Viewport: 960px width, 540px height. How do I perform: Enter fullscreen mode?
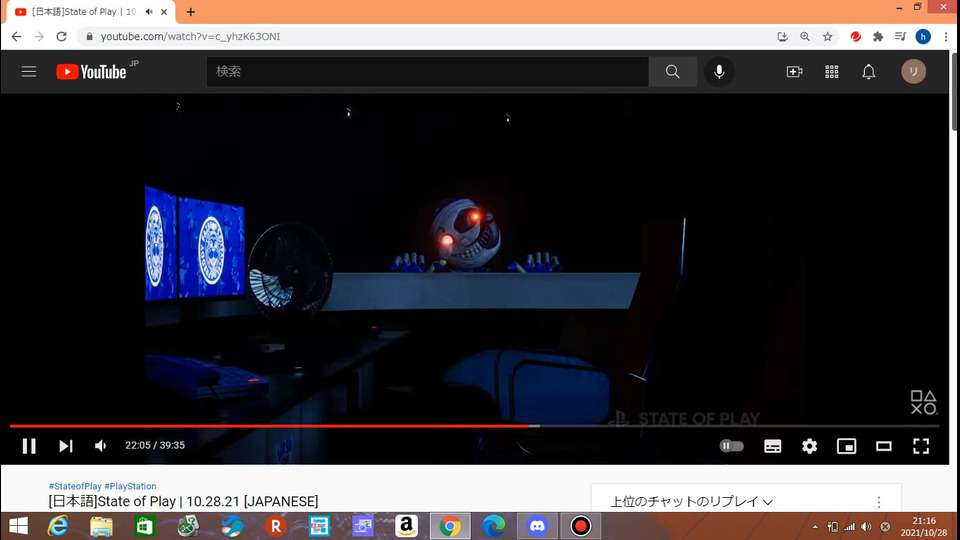pos(921,446)
